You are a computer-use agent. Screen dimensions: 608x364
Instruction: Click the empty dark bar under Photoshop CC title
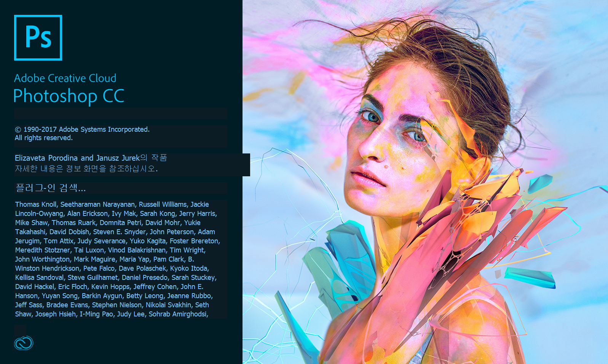[121, 113]
